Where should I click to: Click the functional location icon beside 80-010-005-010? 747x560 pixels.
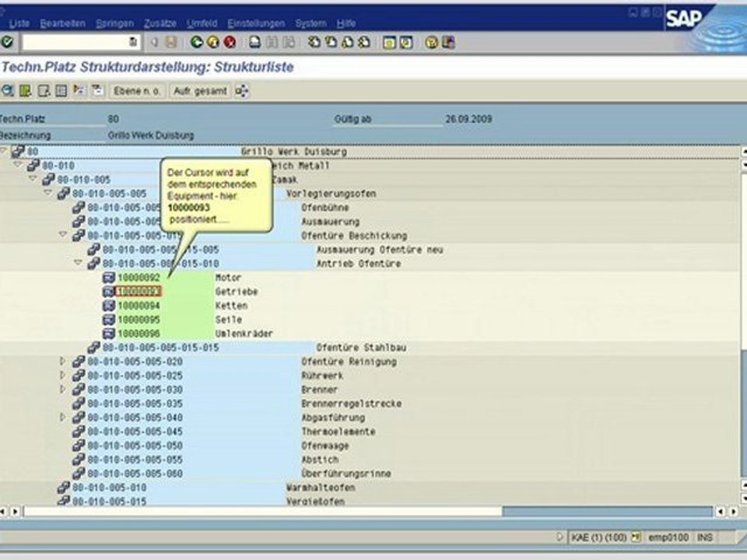click(x=63, y=487)
